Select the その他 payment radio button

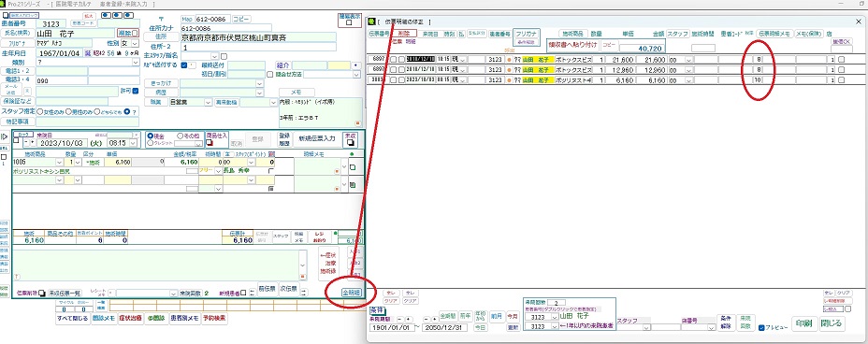tap(180, 136)
